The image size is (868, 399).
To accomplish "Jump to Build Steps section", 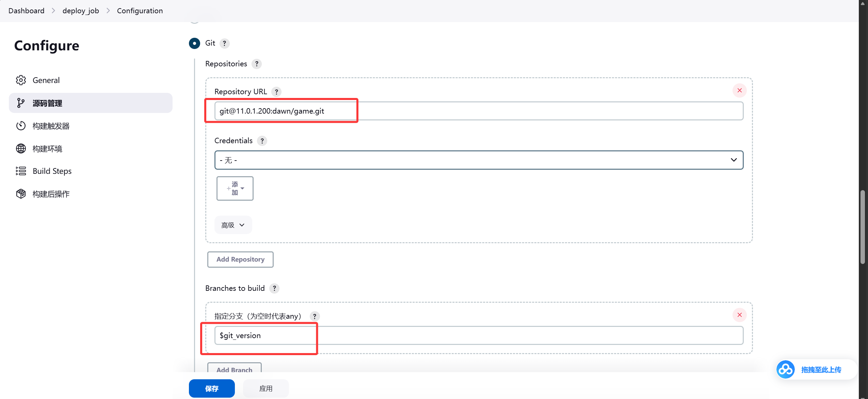I will click(x=91, y=171).
